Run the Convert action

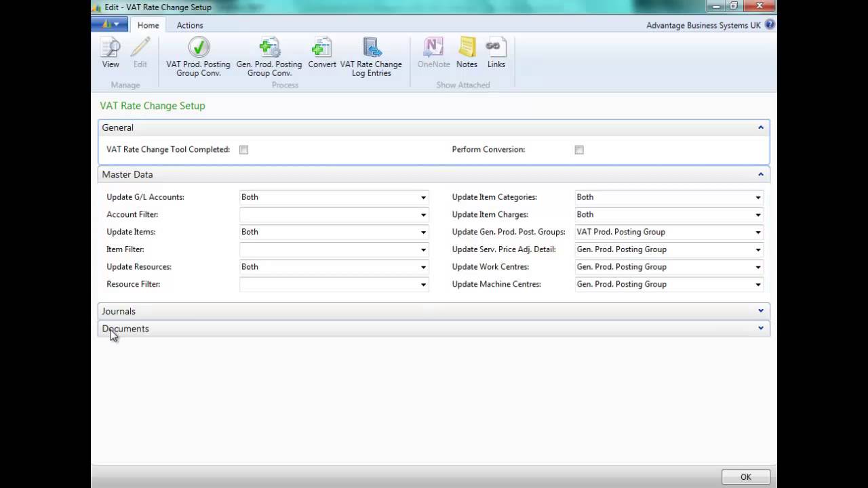coord(322,54)
